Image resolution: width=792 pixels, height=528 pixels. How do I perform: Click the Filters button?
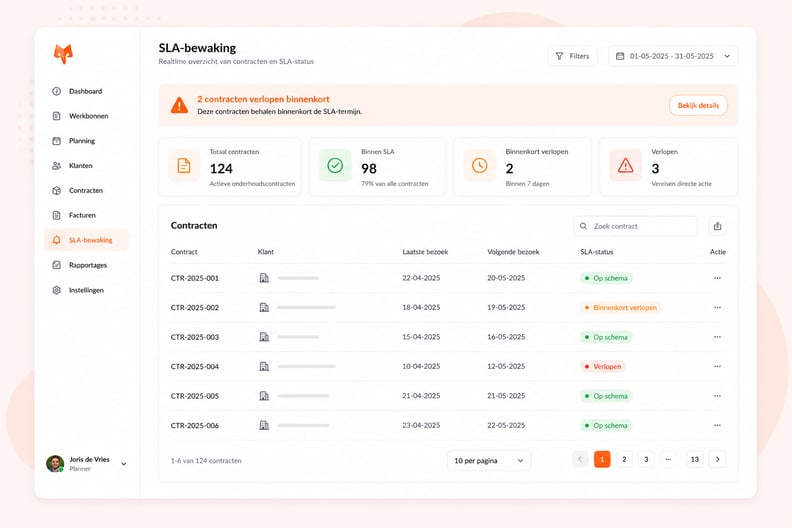click(572, 56)
